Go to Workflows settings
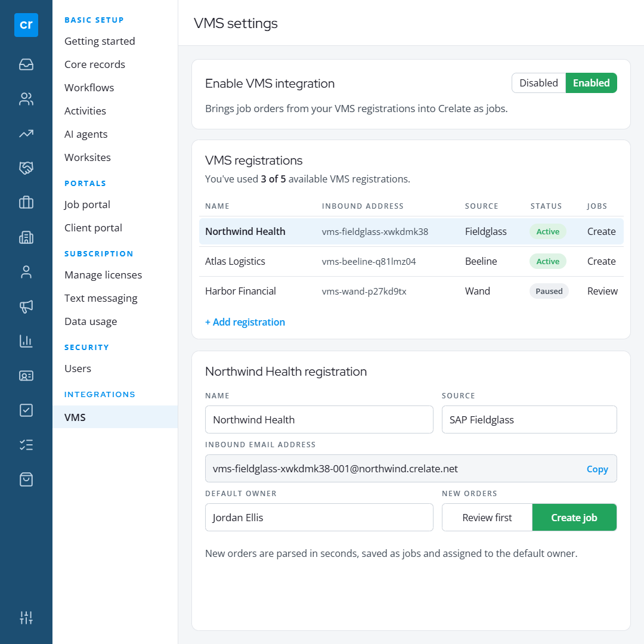The width and height of the screenshot is (644, 644). click(89, 88)
